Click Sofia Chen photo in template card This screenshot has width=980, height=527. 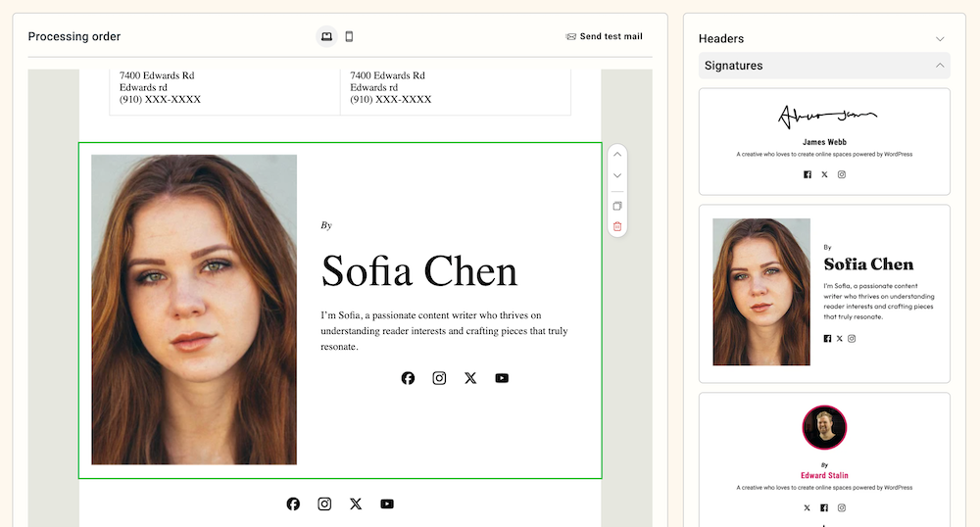click(x=761, y=292)
